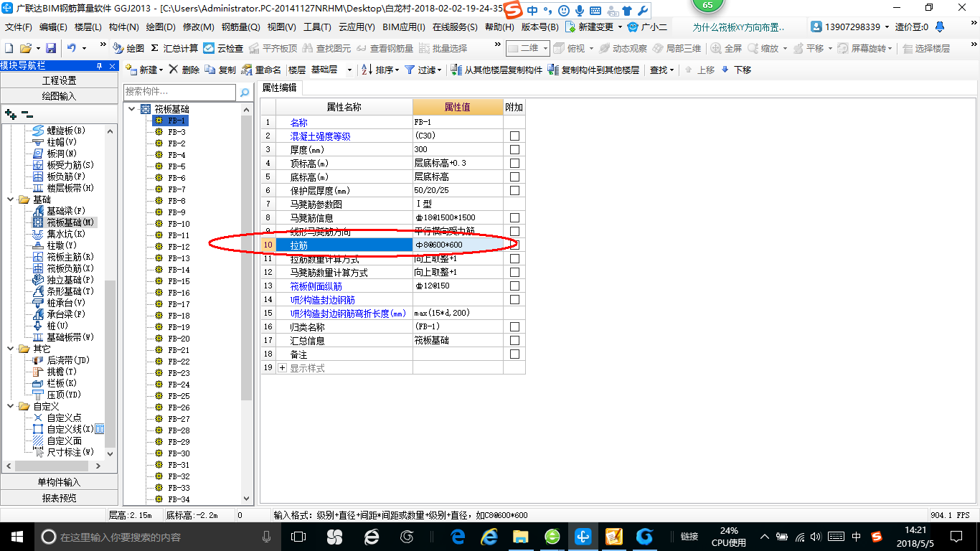Pin the 模块导航栏 panel
This screenshot has height=551, width=980.
click(x=99, y=66)
